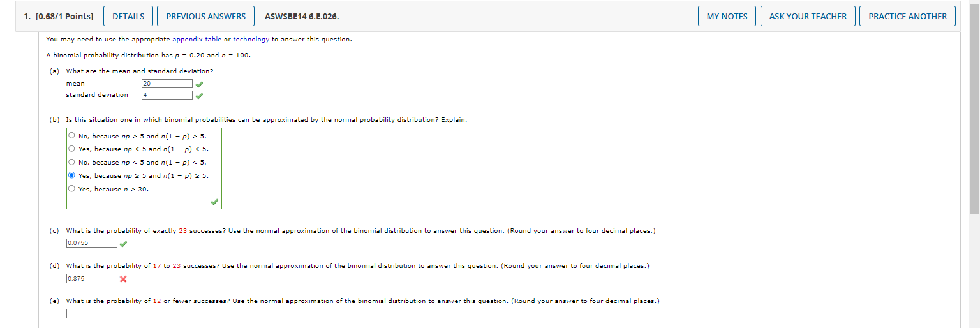The width and height of the screenshot is (980, 328).
Task: Click the red X beside answer 0.875
Action: click(123, 279)
